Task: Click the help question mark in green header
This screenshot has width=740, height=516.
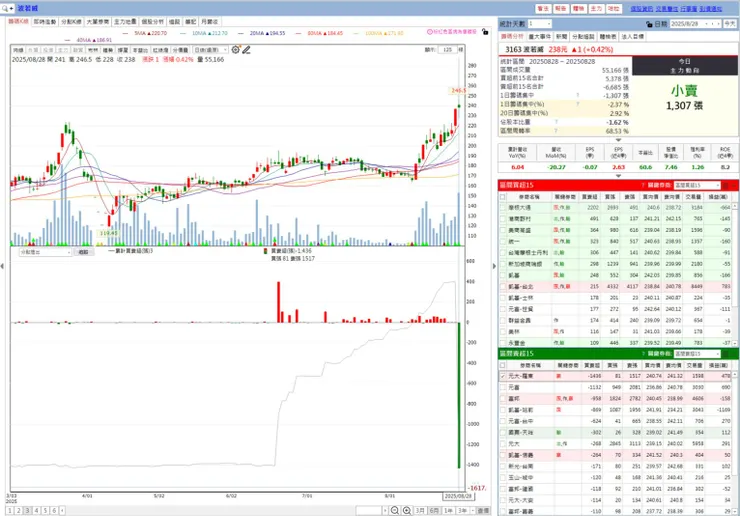Action: pos(643,354)
